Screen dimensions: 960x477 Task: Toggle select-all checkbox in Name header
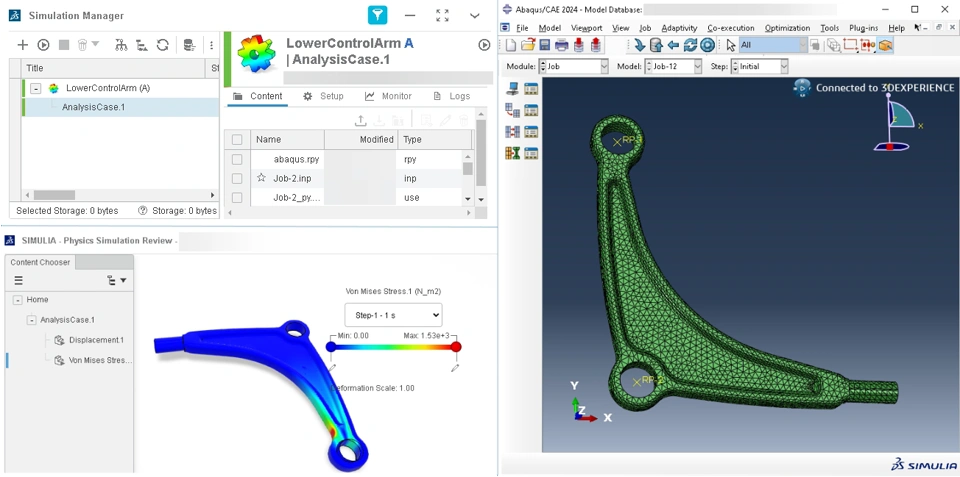[237, 140]
